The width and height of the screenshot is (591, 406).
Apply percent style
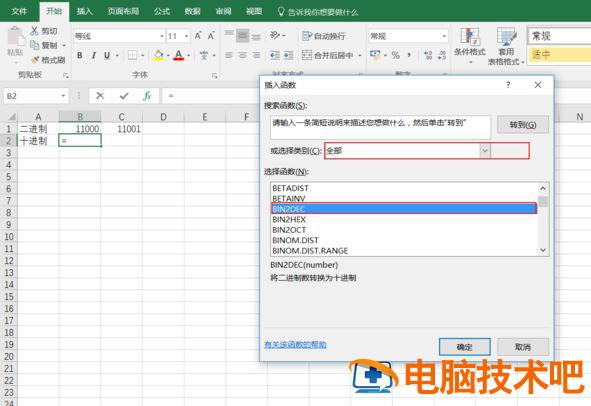[x=395, y=55]
